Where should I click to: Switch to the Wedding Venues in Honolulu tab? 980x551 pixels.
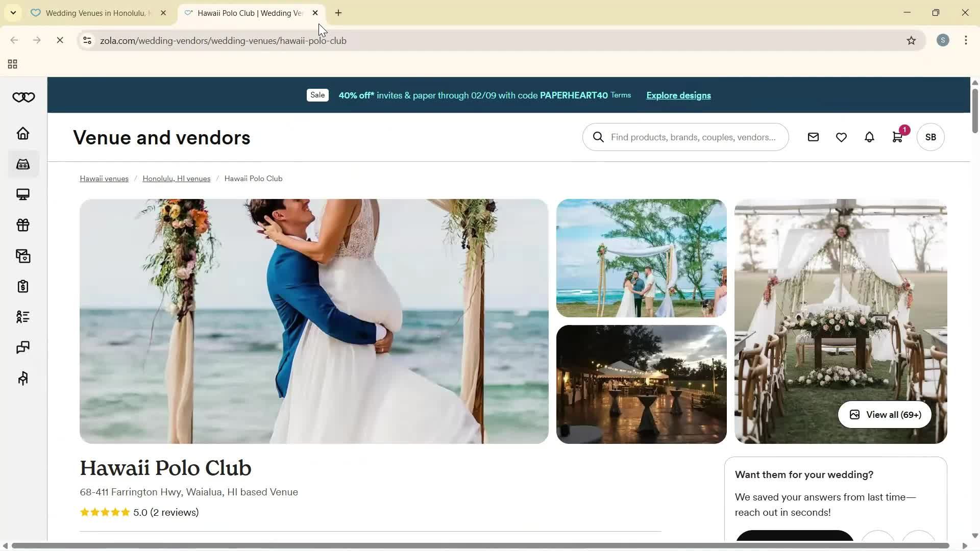point(92,13)
